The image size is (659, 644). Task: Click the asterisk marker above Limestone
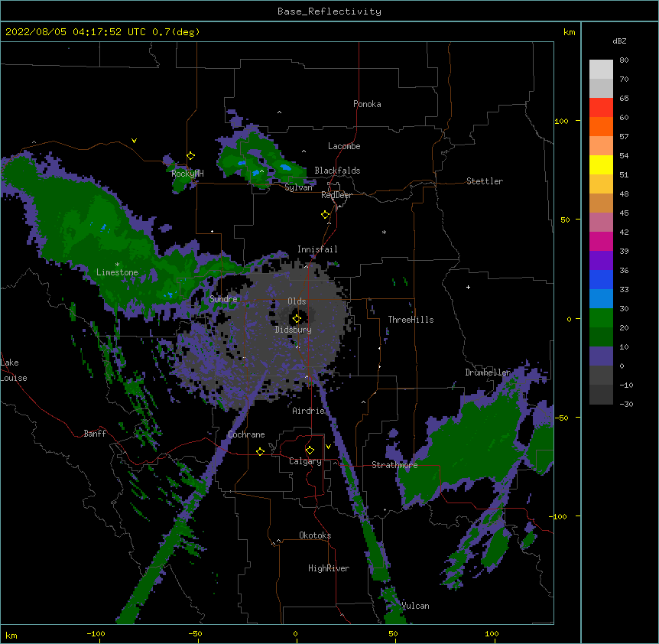coord(117,265)
